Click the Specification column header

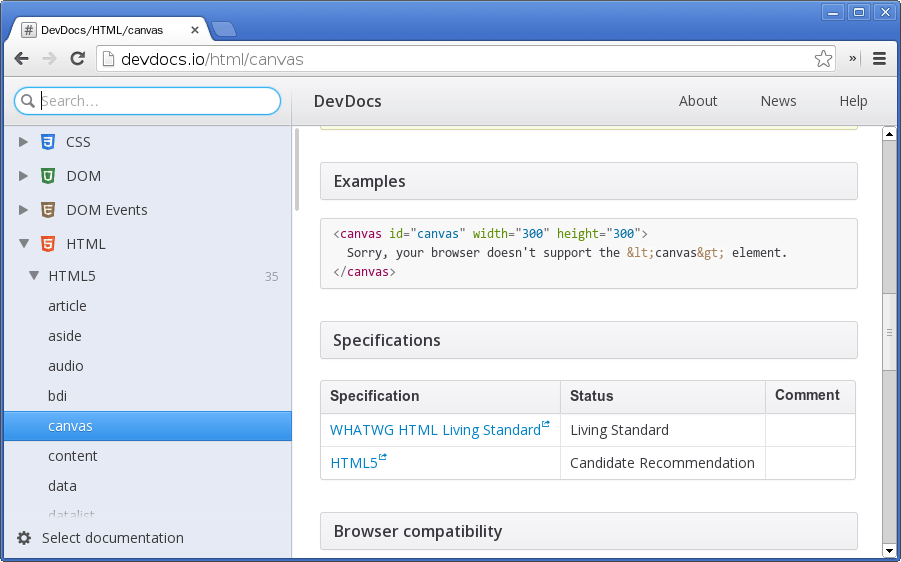[x=440, y=397]
